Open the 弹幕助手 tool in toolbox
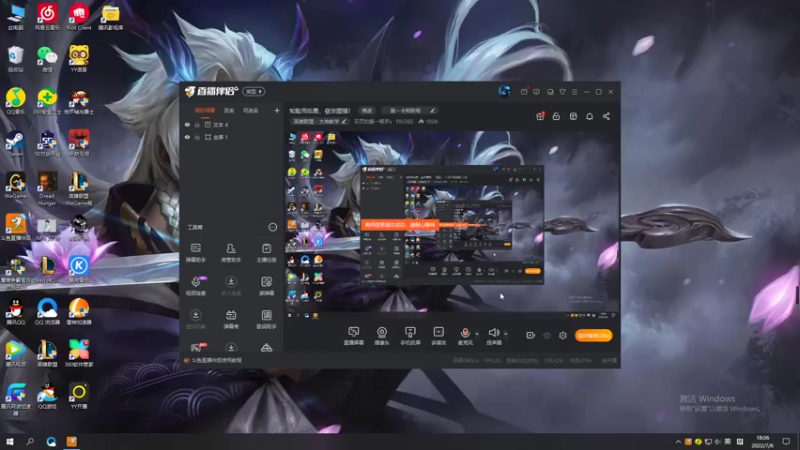 [x=195, y=253]
